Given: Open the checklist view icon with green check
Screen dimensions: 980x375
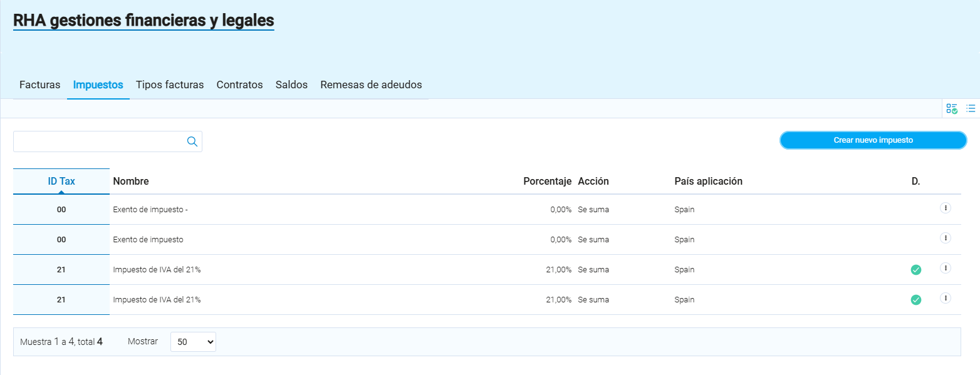Looking at the screenshot, I should (x=952, y=108).
